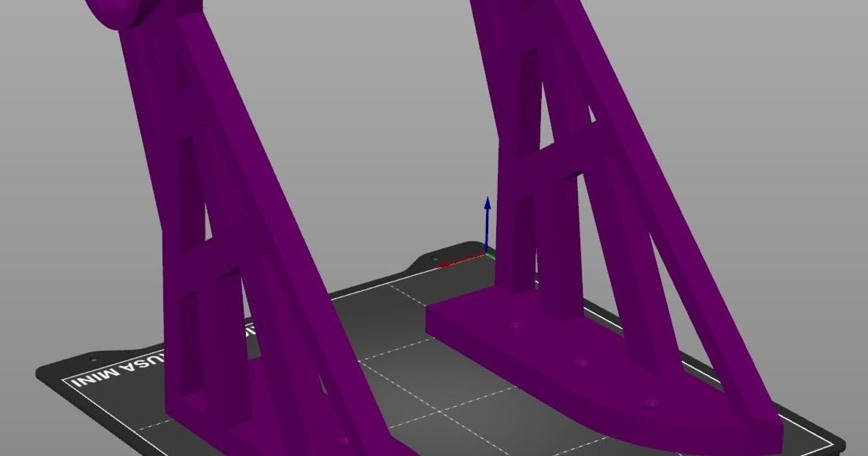This screenshot has width=868, height=456.
Task: Click the mounting hole on the bed's top edge
Action: pos(435,259)
